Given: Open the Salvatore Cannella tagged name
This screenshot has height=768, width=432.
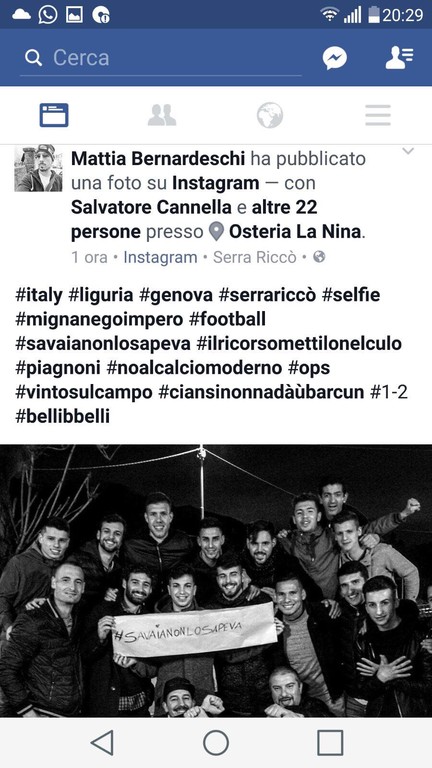Looking at the screenshot, I should tap(152, 207).
